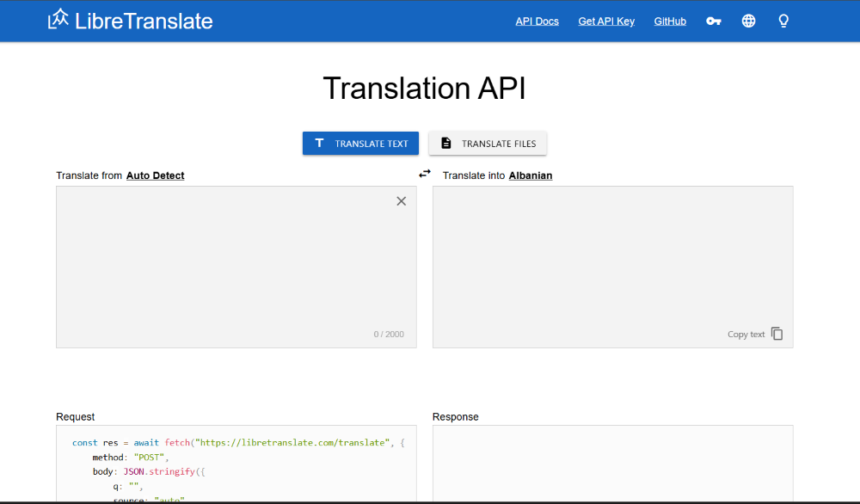Viewport: 860px width, 504px height.
Task: Click the LibreTranslate logo icon
Action: coord(58,19)
